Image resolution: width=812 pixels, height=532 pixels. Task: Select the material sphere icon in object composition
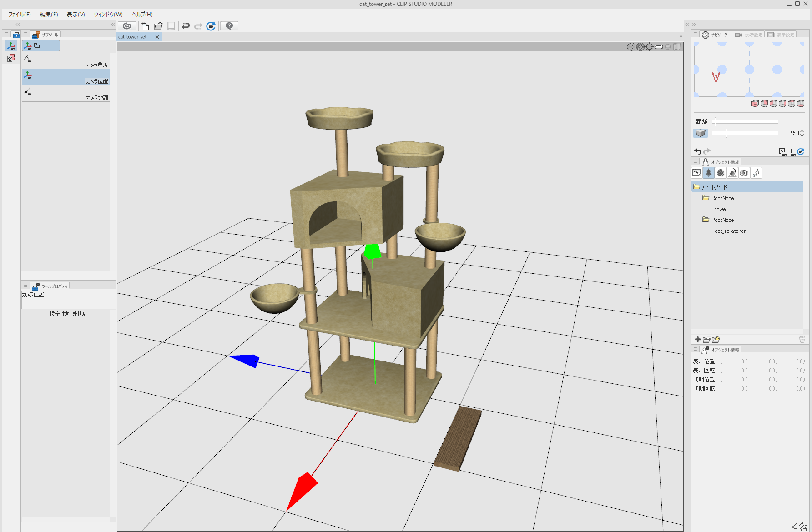click(721, 172)
